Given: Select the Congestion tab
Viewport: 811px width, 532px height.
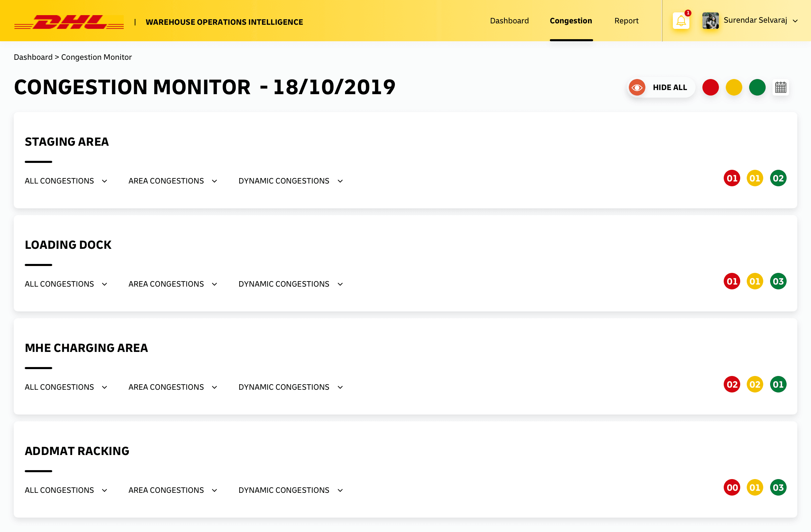Looking at the screenshot, I should [x=571, y=21].
